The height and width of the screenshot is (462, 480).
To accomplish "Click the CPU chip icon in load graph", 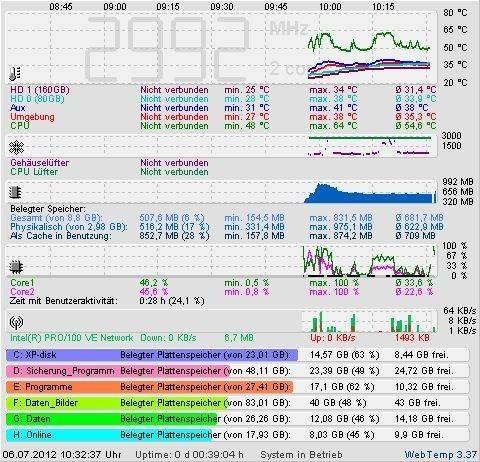I will 16,267.
